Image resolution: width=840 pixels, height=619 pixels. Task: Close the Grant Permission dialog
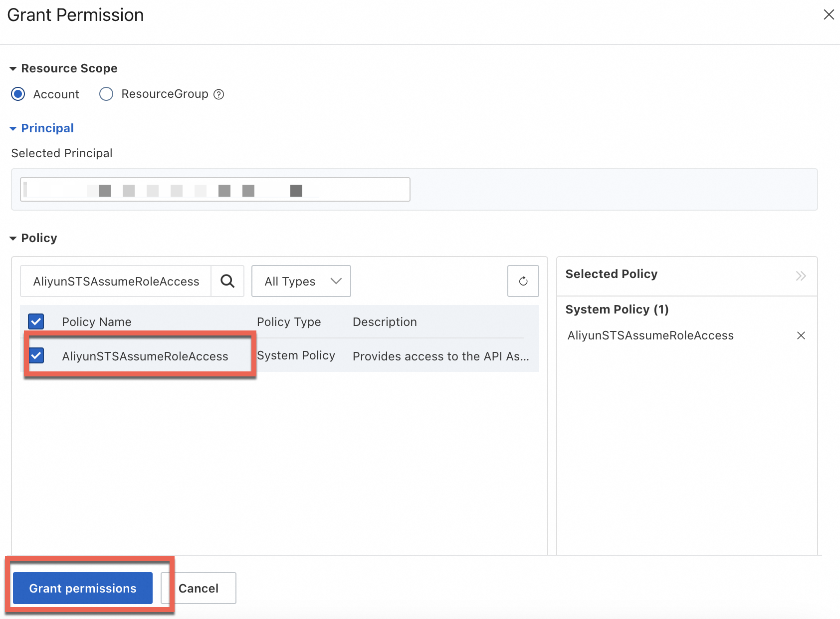point(829,15)
